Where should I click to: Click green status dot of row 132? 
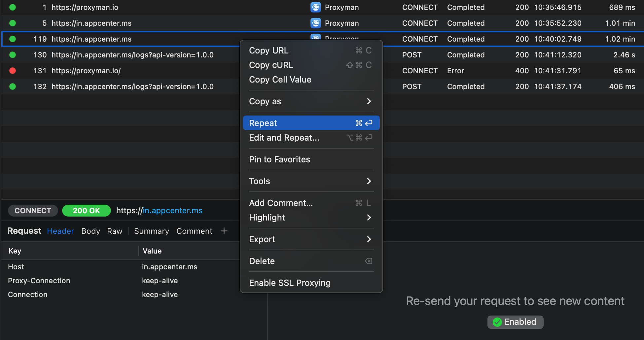click(13, 86)
